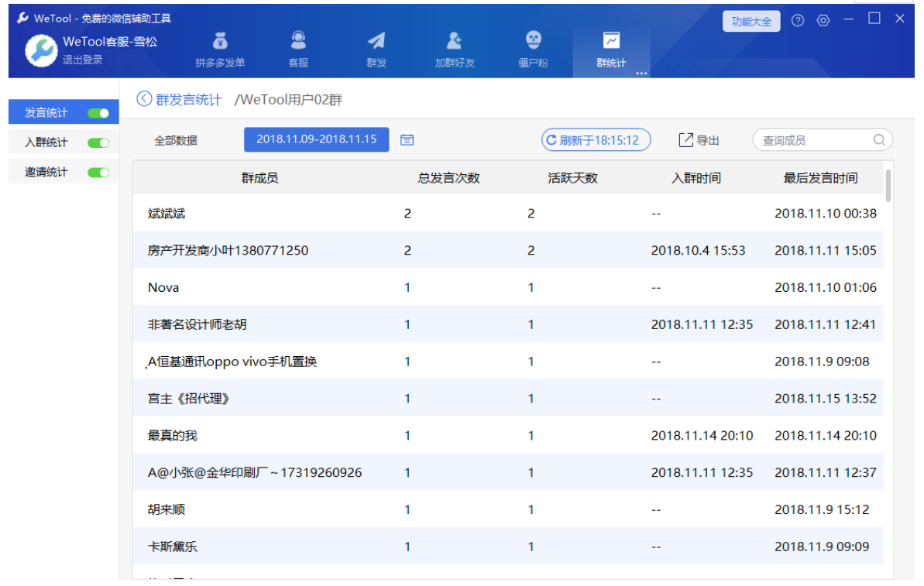
Task: Toggle the 入群统计 switch
Action: coord(98,142)
